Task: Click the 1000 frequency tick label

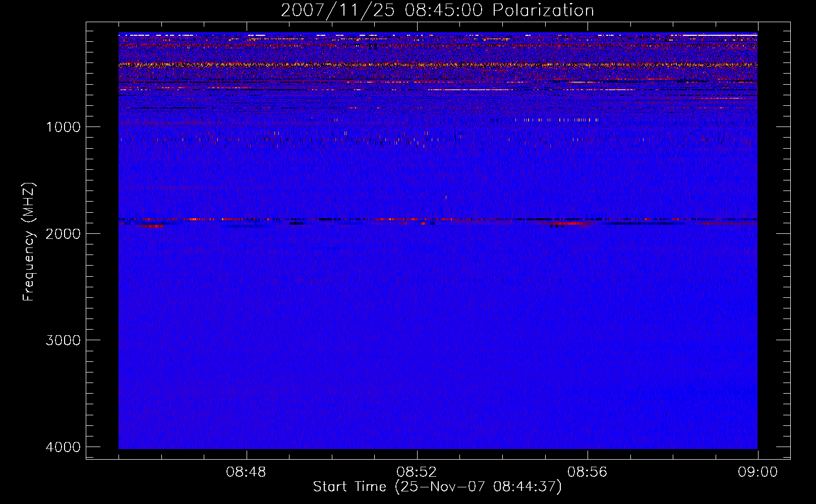Action: click(63, 127)
